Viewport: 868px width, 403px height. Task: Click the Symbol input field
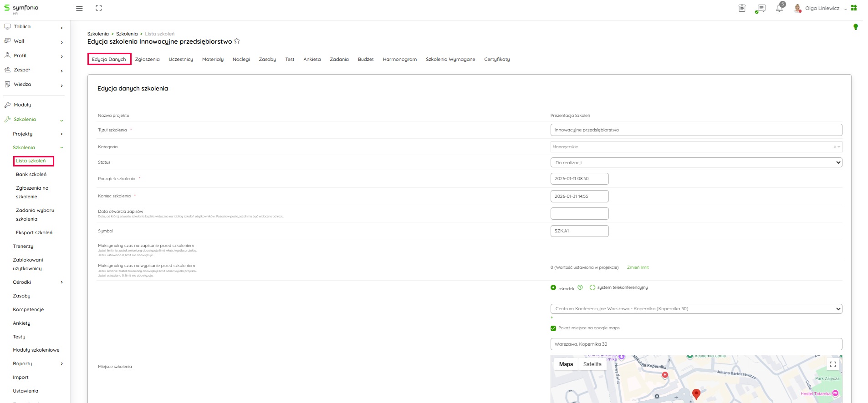tap(579, 231)
